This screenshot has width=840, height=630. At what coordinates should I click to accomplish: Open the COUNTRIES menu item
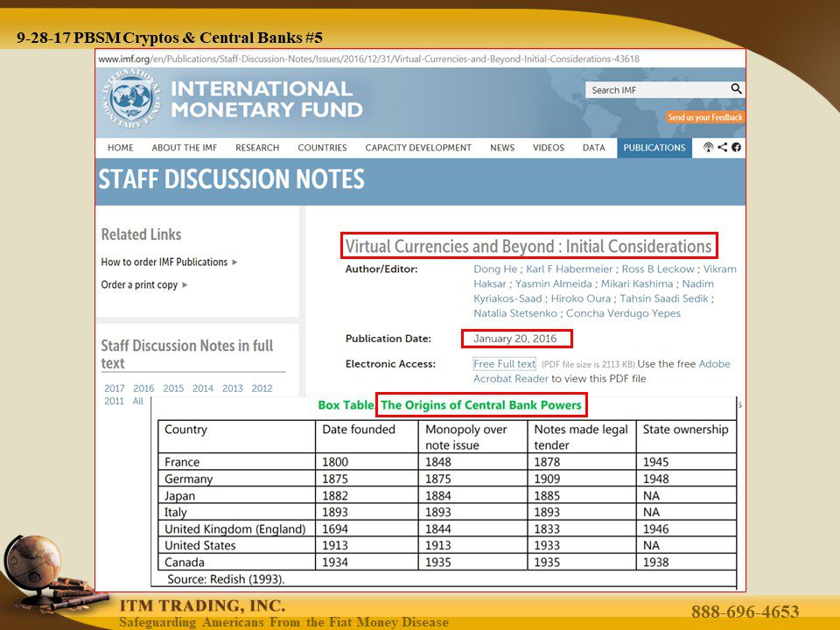(x=323, y=148)
